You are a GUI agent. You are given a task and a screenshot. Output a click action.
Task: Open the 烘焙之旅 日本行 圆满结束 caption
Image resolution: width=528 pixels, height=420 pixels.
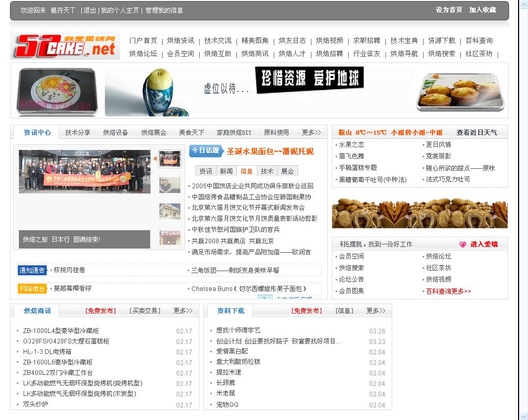point(61,240)
